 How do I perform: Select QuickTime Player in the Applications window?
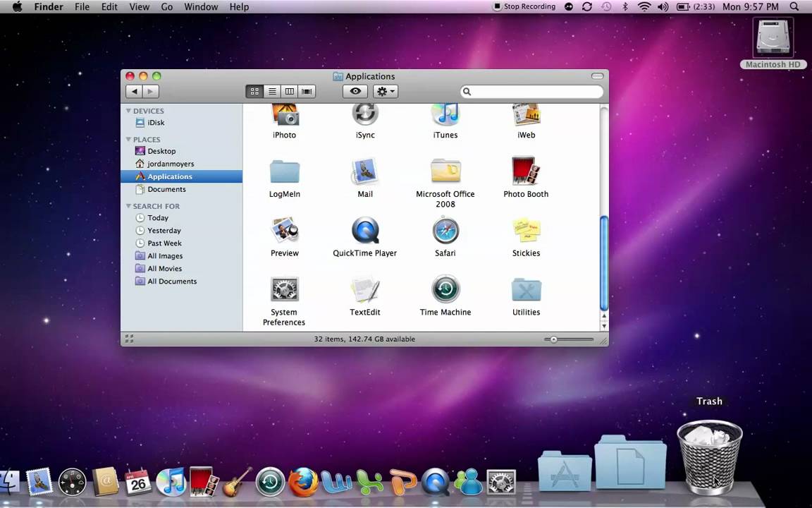[365, 231]
